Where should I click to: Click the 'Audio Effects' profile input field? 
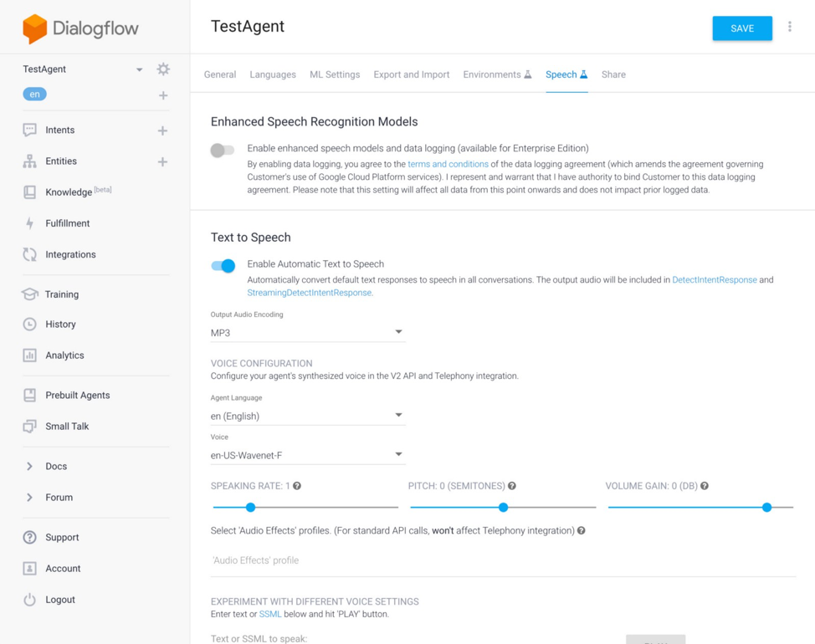click(502, 560)
